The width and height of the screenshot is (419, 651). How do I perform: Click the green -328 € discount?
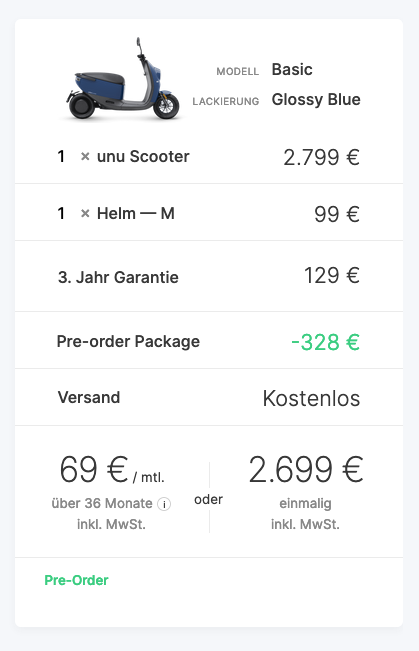(x=326, y=342)
